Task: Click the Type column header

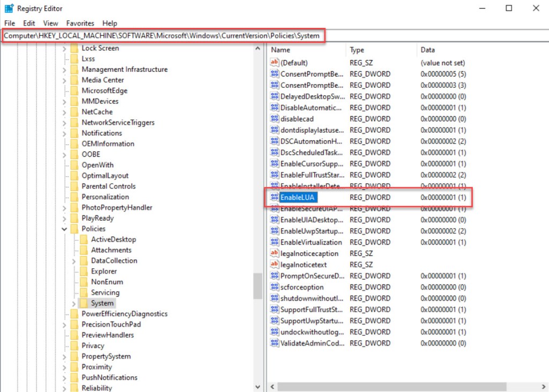Action: pos(357,50)
